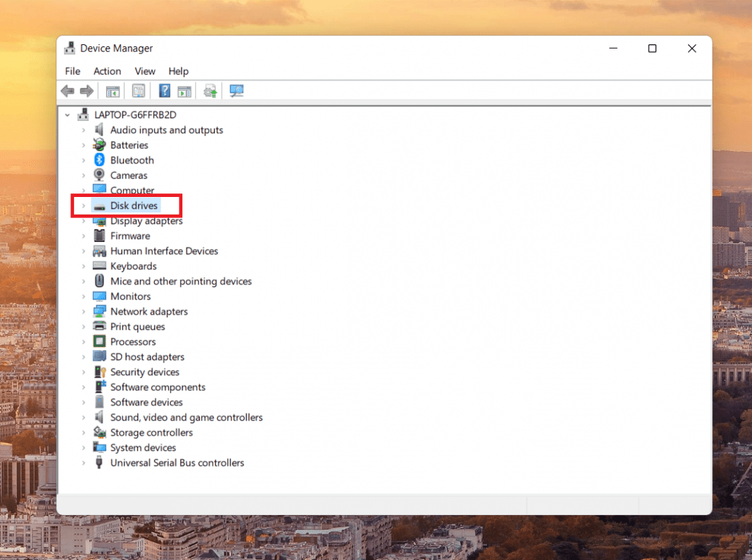Open the View menu
The image size is (752, 560).
[144, 71]
